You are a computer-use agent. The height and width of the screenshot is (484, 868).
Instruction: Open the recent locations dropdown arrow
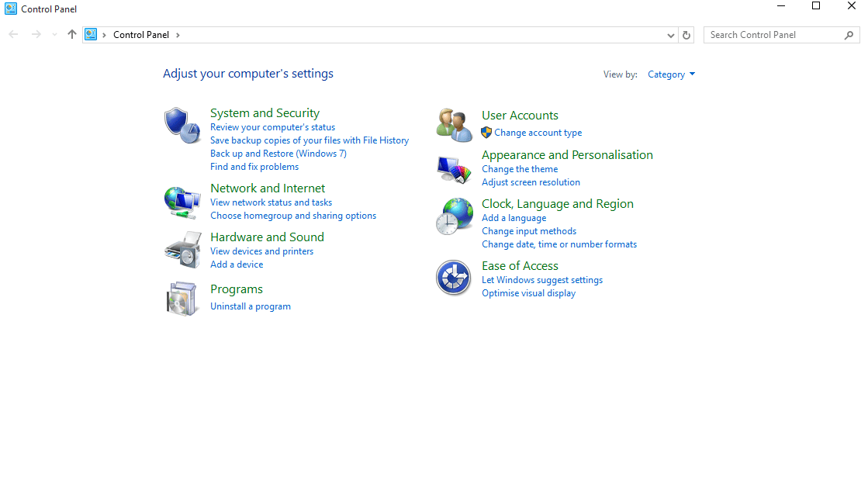point(54,34)
